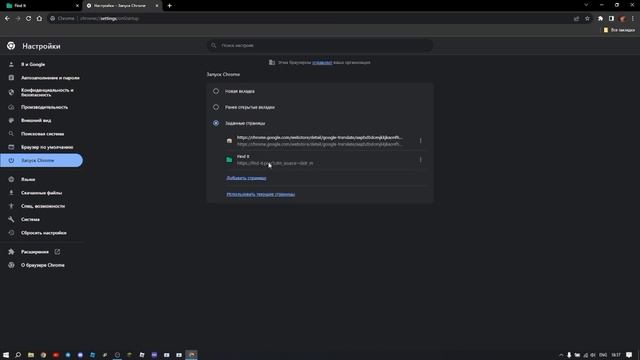Open more actions for Find It page

tap(420, 160)
